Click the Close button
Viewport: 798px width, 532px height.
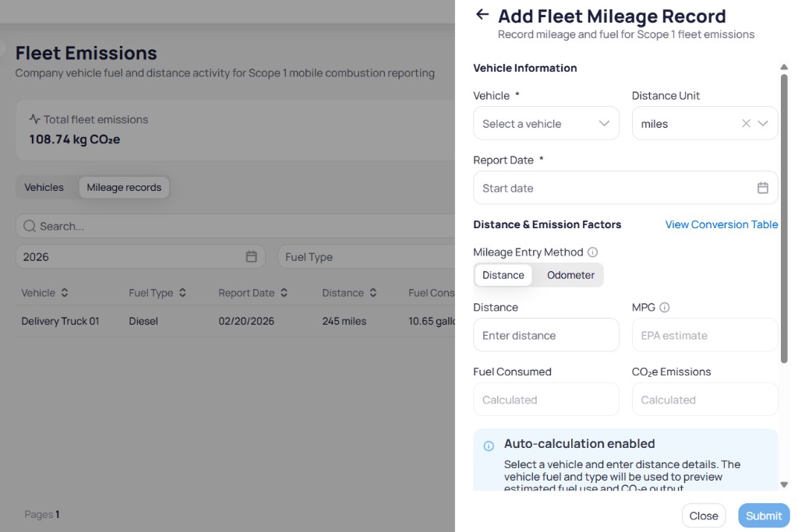coord(704,516)
